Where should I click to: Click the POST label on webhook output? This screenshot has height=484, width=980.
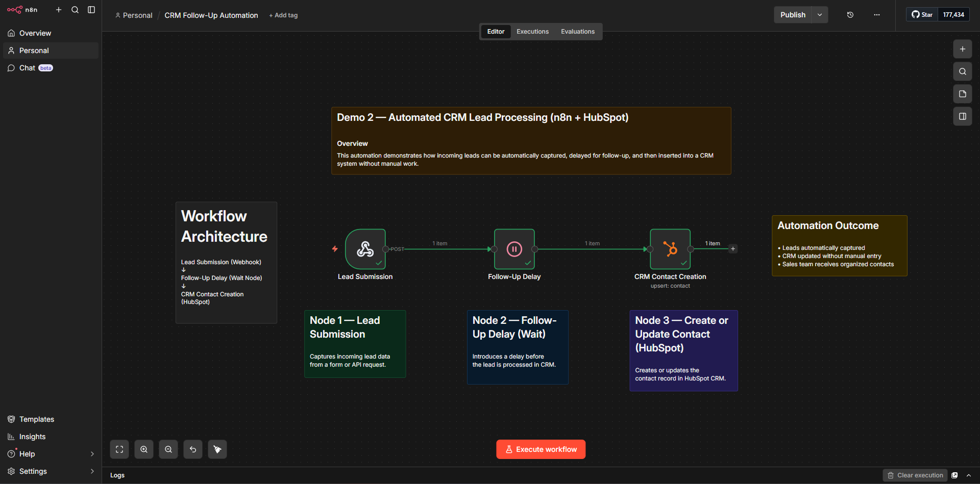[397, 249]
